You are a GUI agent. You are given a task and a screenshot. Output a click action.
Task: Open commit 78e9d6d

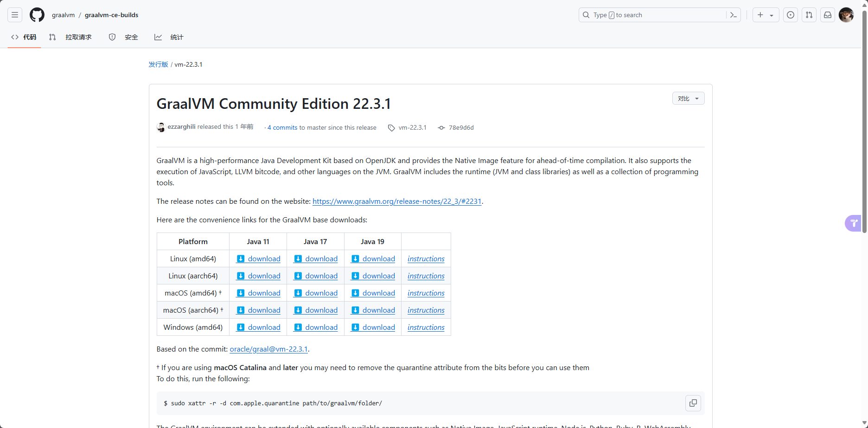click(461, 127)
